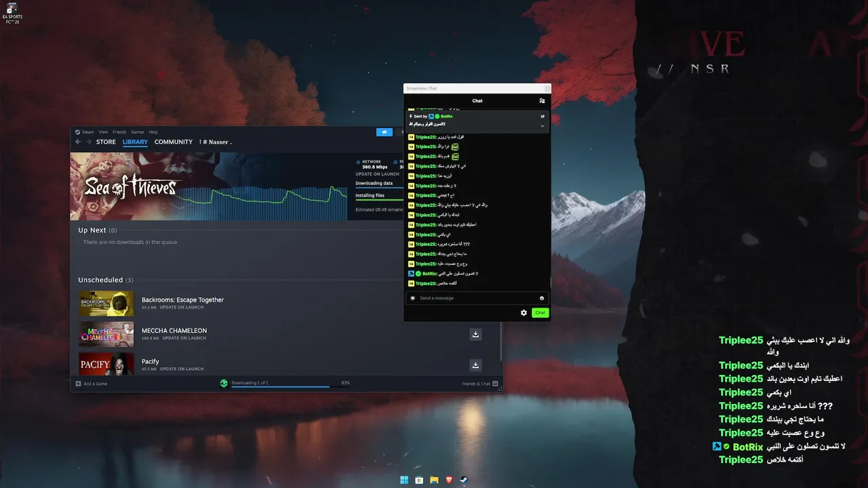The height and width of the screenshot is (488, 868).
Task: Click the 'Downloading 1 of 1' status text
Action: [250, 383]
